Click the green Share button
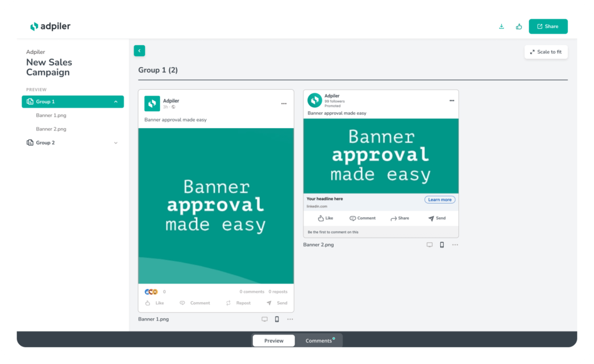The width and height of the screenshot is (594, 364). click(548, 27)
